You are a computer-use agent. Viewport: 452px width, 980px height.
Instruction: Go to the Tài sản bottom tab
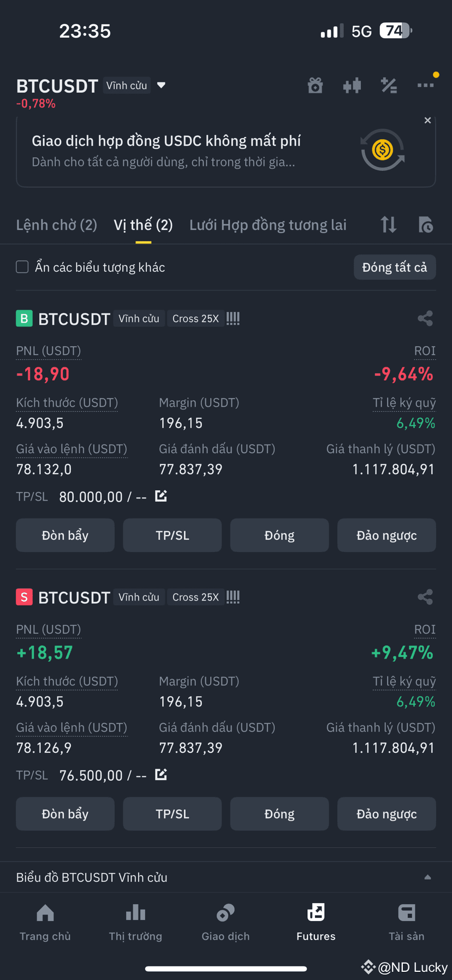click(x=407, y=922)
